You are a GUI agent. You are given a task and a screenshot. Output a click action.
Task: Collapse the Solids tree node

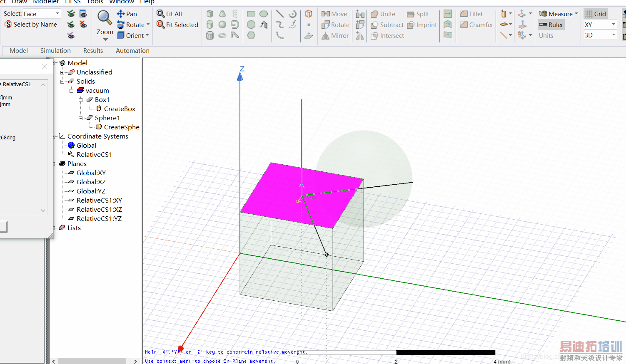pyautogui.click(x=62, y=82)
